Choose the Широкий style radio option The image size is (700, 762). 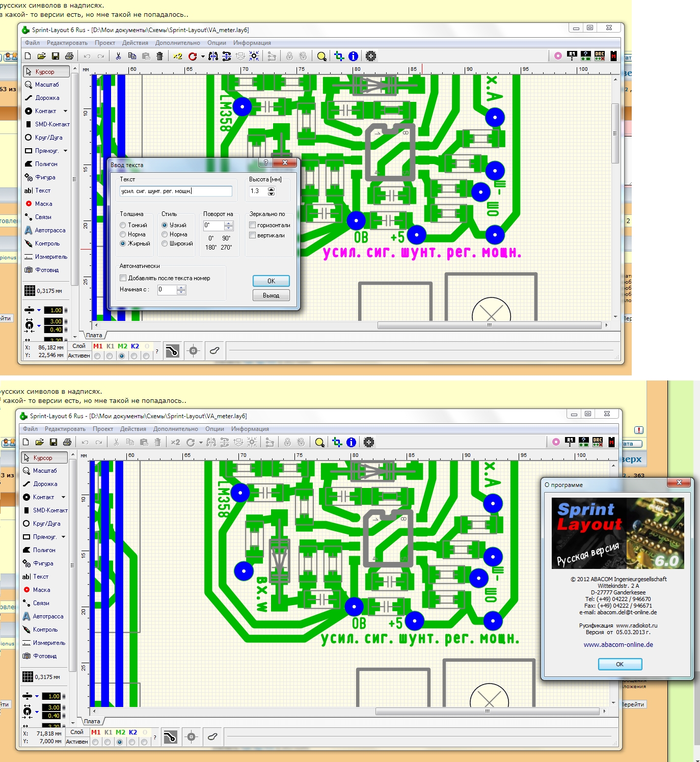[165, 243]
